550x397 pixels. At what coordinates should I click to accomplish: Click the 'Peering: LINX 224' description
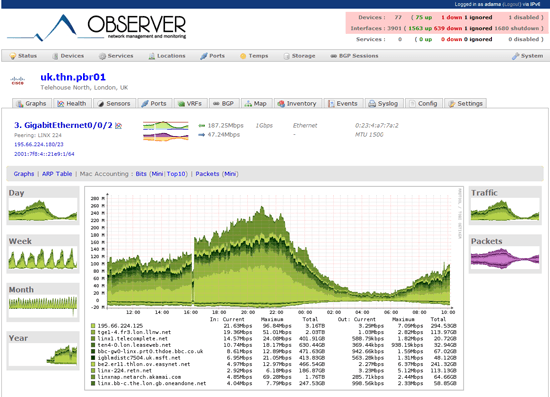pyautogui.click(x=38, y=135)
